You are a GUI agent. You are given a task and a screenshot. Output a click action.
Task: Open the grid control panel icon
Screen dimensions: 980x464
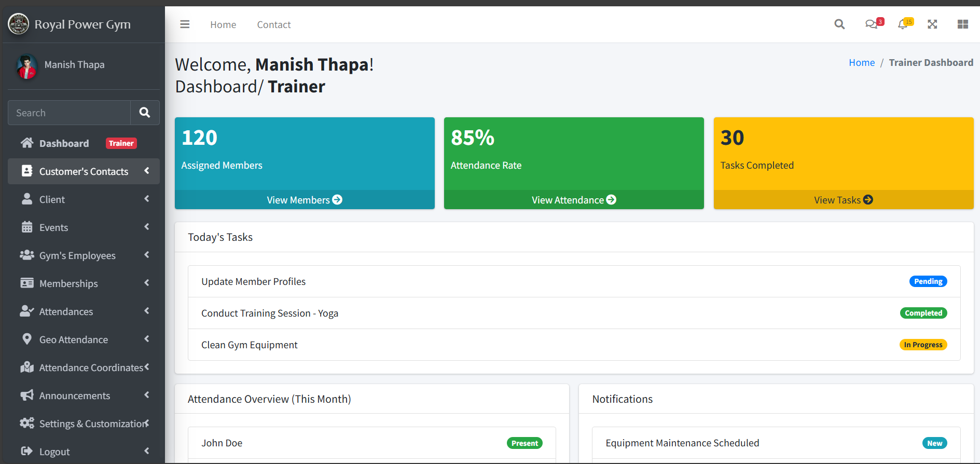point(962,24)
